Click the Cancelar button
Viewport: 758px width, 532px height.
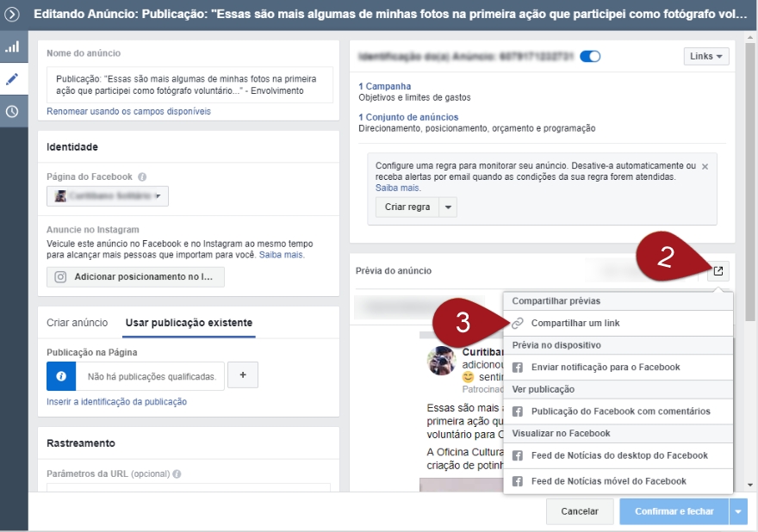pos(579,511)
